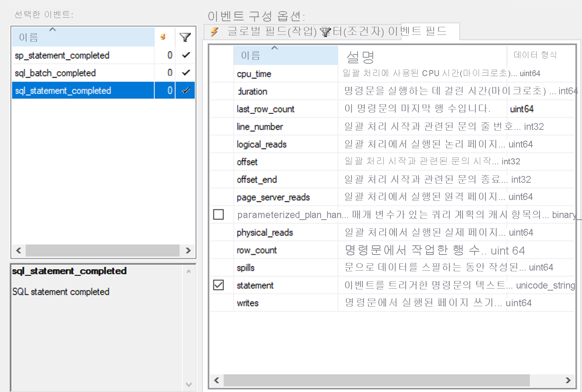The image size is (582, 392).
Task: Select the writes field
Action: click(x=247, y=303)
